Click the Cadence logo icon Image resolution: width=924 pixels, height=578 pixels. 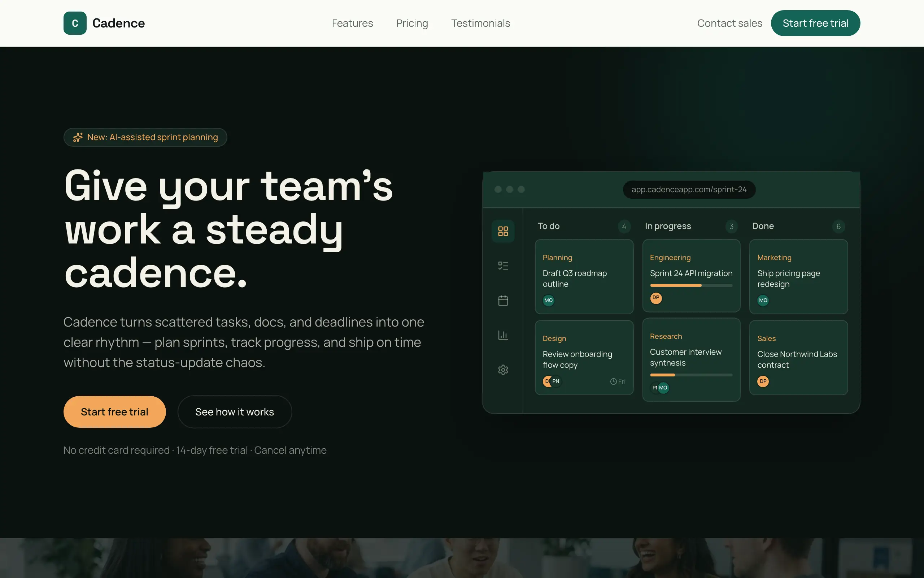point(75,23)
